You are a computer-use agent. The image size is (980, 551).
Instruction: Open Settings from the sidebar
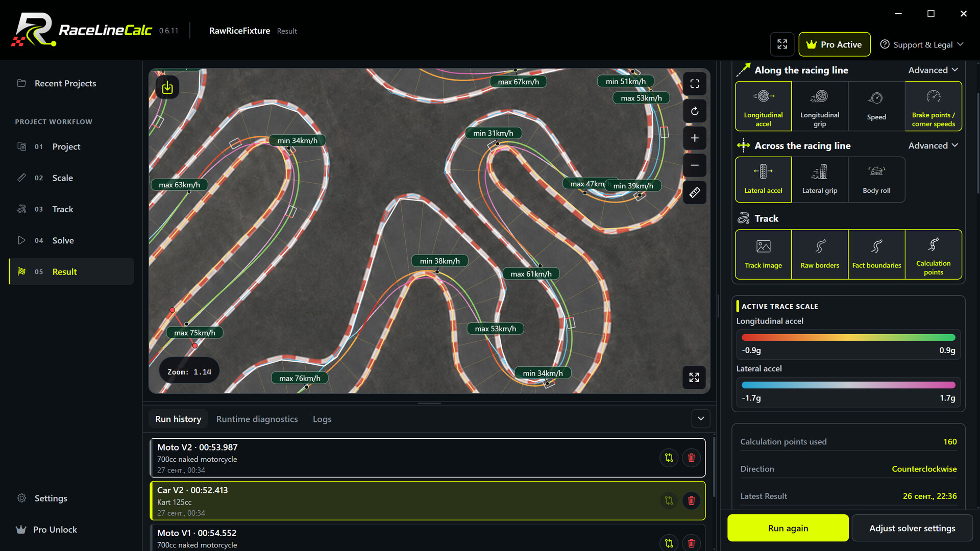51,498
